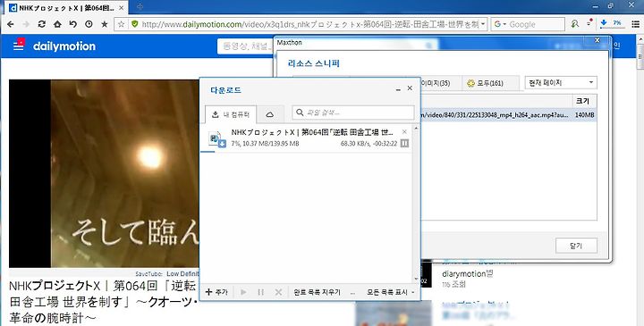Viewport: 644px width, 326px height.
Task: Click the browser forward arrow
Action: pos(26,24)
